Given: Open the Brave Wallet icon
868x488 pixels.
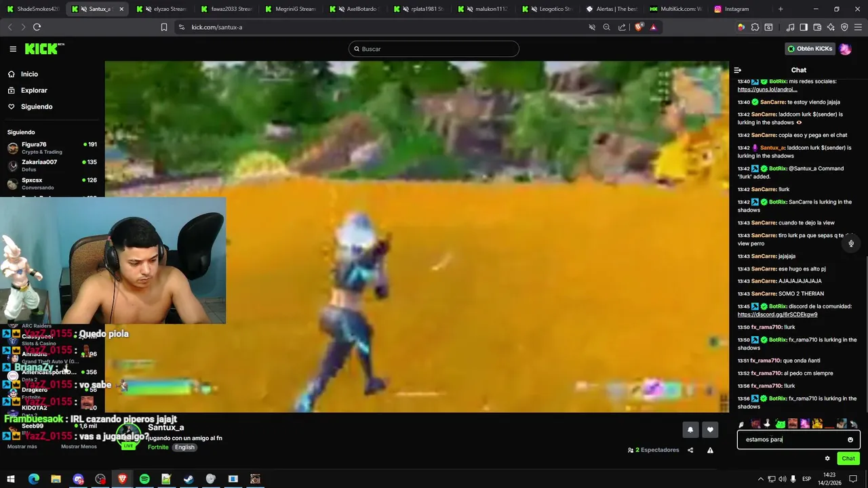Looking at the screenshot, I should pyautogui.click(x=817, y=27).
